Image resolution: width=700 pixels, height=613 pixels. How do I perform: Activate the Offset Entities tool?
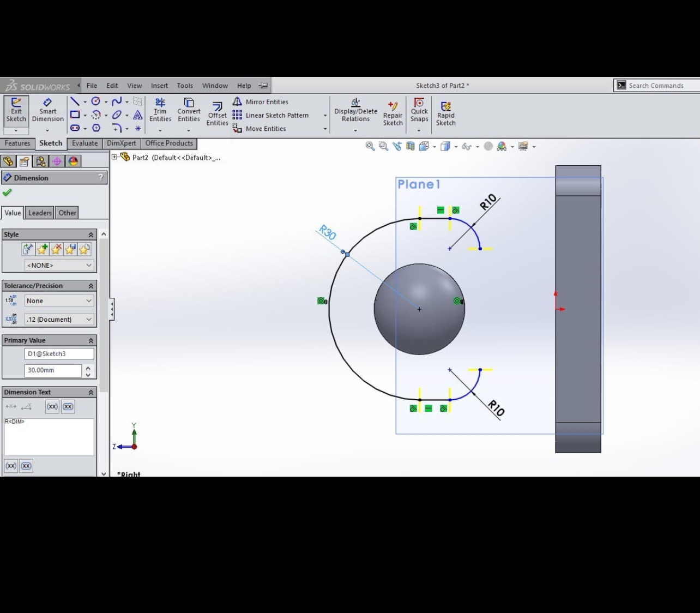pos(217,114)
